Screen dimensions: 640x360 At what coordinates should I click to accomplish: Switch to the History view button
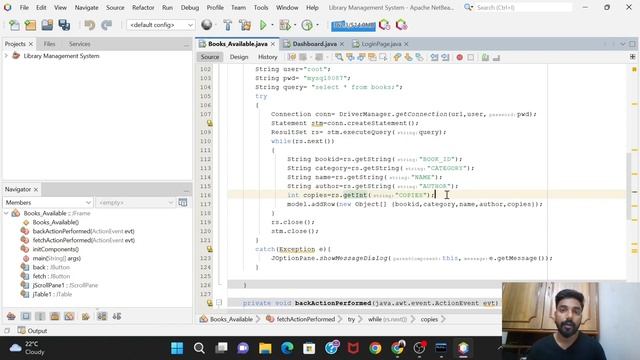coord(268,57)
